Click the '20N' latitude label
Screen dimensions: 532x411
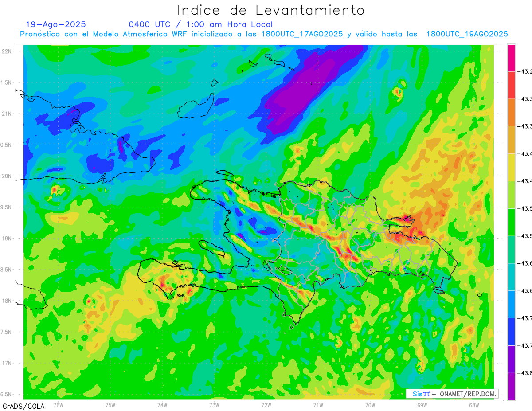[7, 176]
